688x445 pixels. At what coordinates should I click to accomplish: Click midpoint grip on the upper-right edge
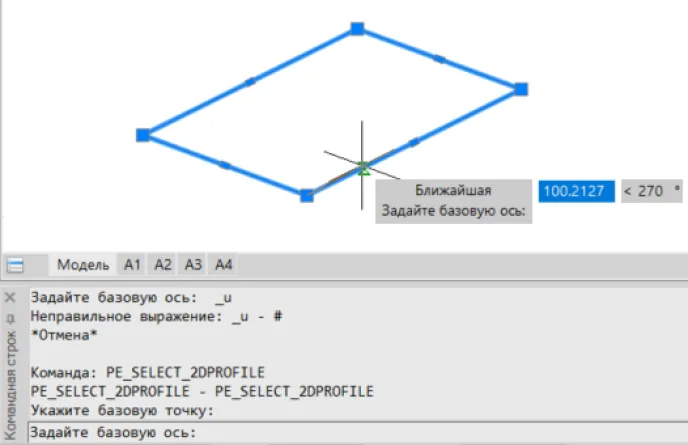(439, 59)
